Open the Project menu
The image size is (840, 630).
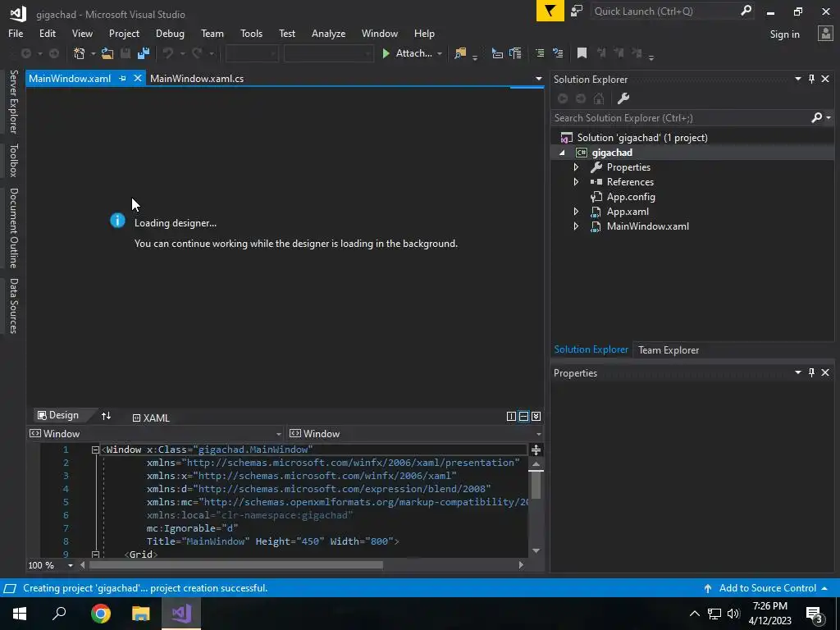coord(124,33)
